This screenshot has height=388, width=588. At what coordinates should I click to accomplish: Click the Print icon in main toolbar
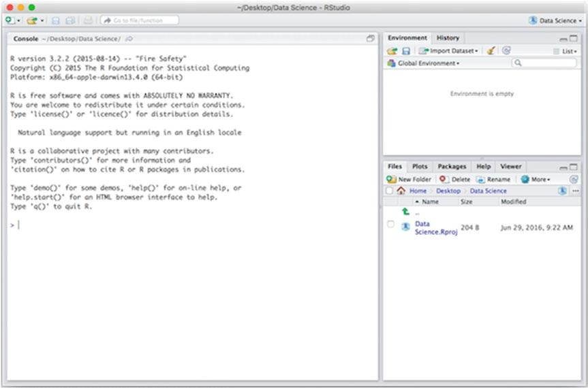pos(88,20)
